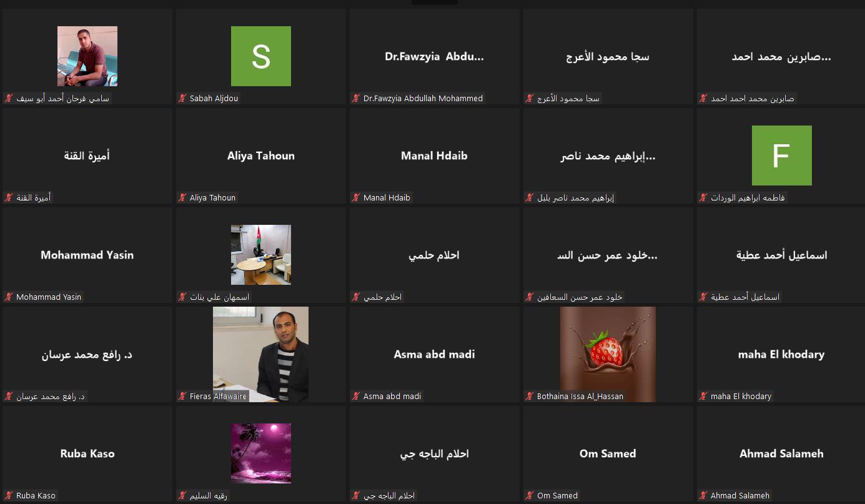The width and height of the screenshot is (865, 504).
Task: Click muted mic icon beside Ahmad Salameh
Action: coord(703,495)
